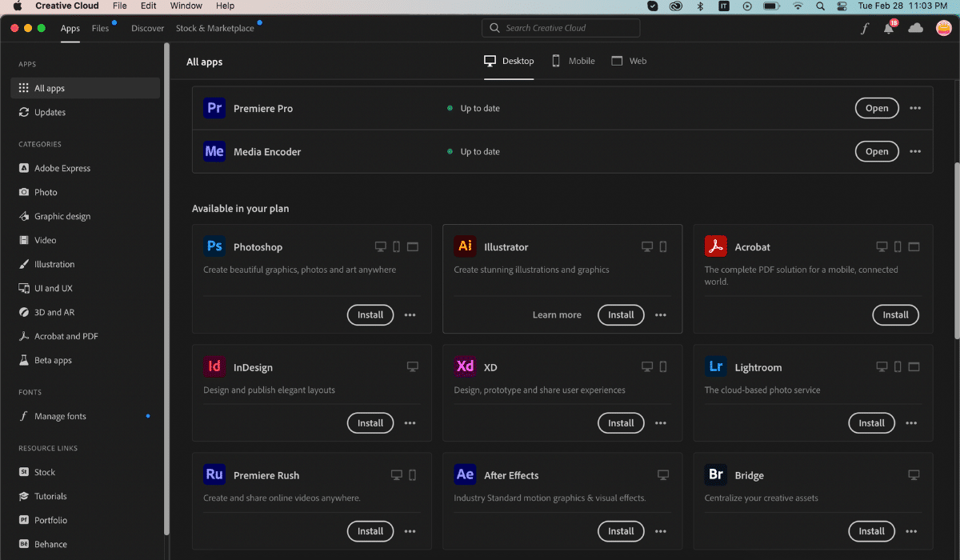Click the XD app icon
This screenshot has height=560, width=960.
coord(465,366)
